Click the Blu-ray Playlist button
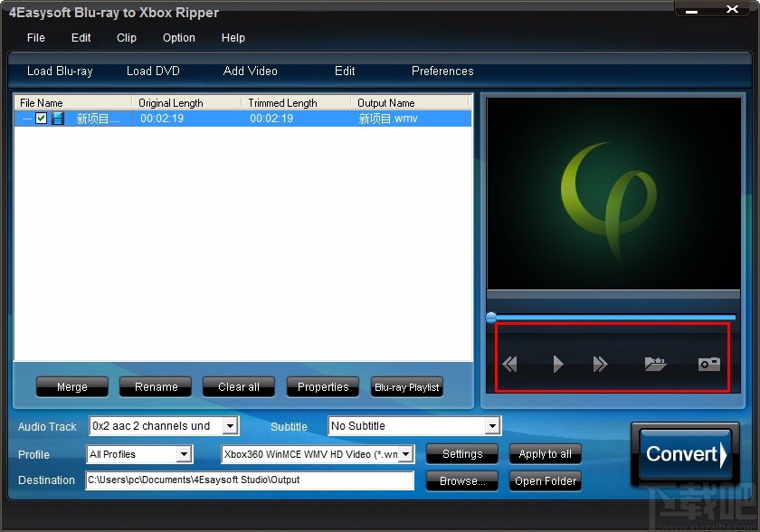 coord(406,387)
